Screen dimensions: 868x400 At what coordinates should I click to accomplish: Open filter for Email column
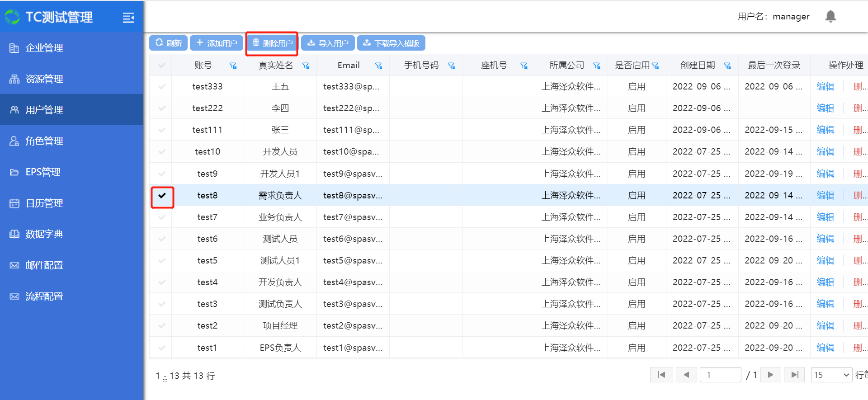[x=379, y=66]
